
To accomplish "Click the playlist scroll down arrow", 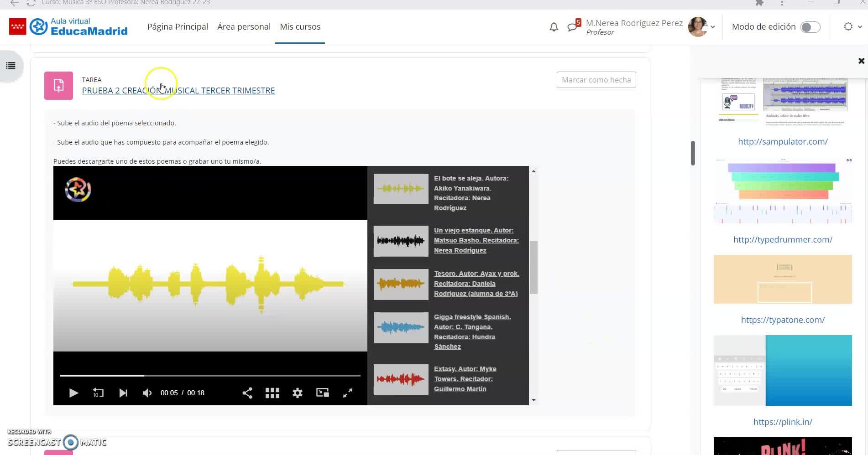I will click(x=533, y=400).
